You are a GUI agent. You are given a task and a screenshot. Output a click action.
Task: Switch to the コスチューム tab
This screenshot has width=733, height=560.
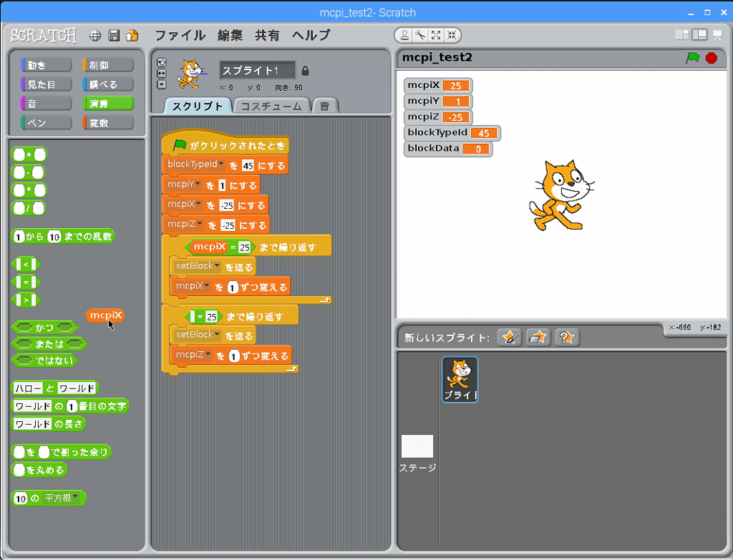coord(272,106)
